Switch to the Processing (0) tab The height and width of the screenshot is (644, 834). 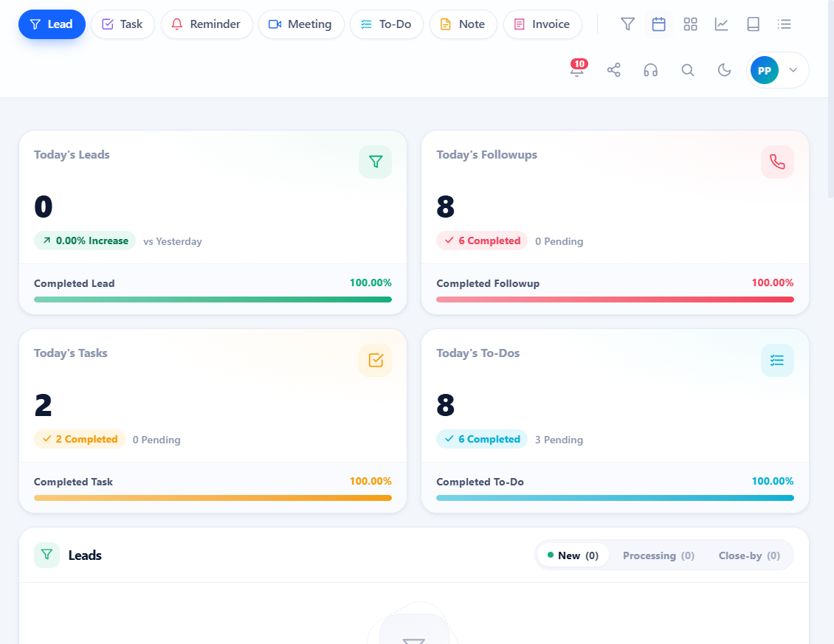(x=658, y=555)
